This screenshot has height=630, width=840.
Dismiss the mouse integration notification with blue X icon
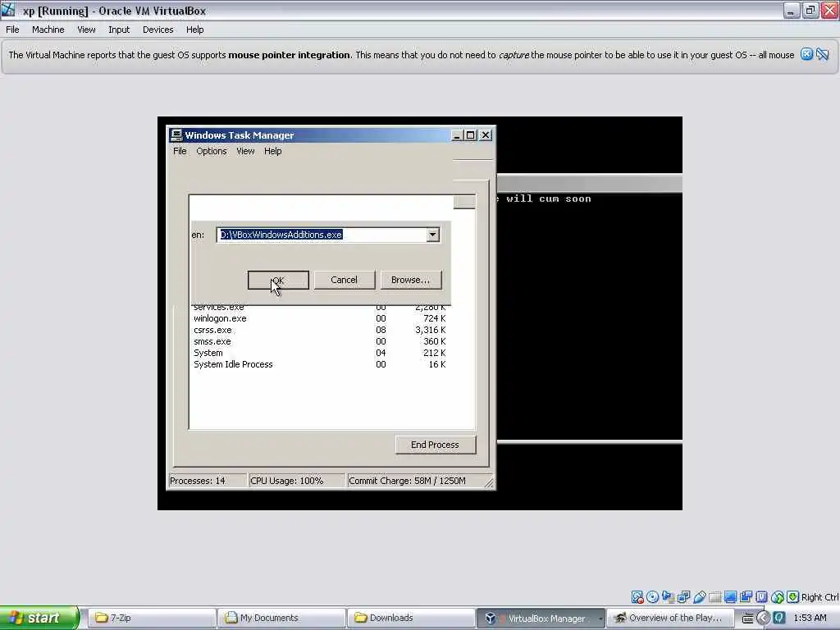coord(806,54)
